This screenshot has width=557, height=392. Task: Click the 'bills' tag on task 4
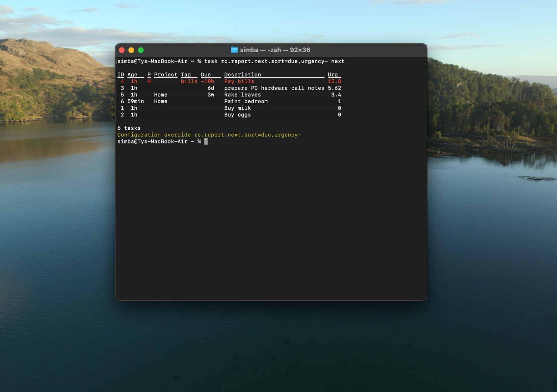coord(189,81)
